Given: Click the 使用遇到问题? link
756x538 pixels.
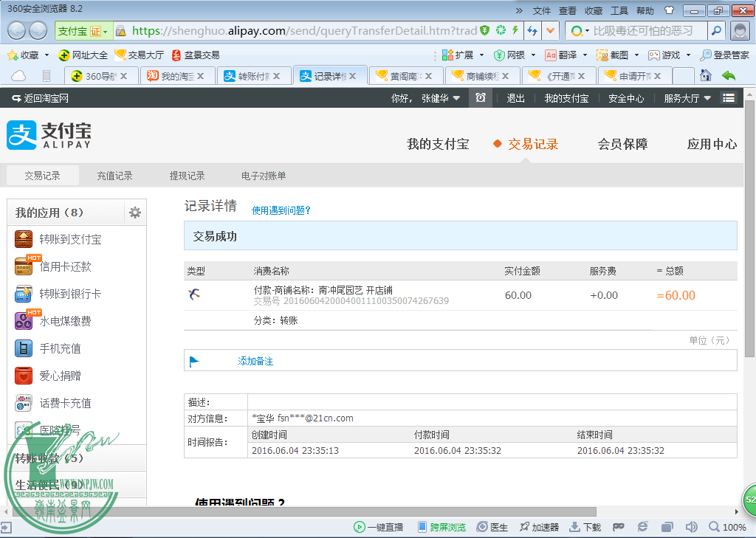Looking at the screenshot, I should coord(281,210).
